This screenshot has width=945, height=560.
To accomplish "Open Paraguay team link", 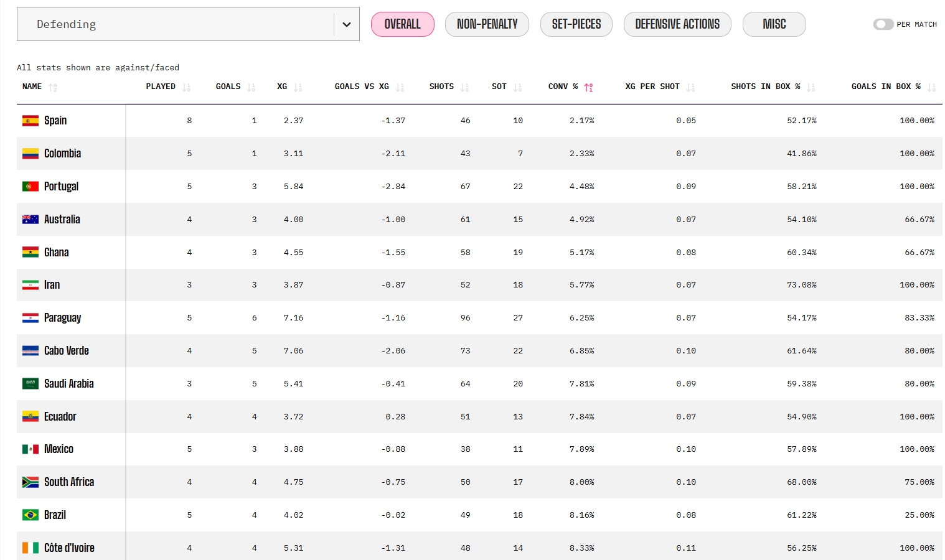I will click(x=62, y=318).
